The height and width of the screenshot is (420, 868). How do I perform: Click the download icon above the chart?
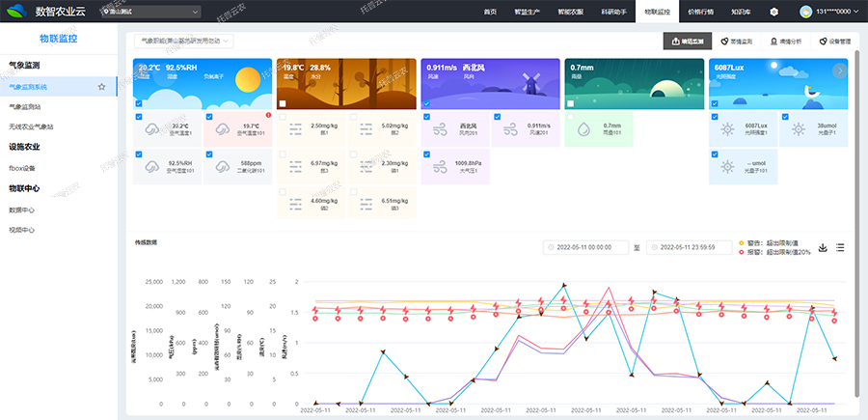823,248
